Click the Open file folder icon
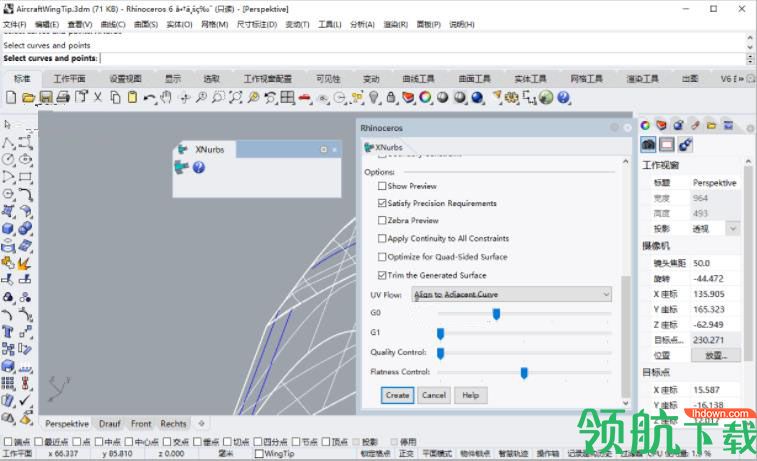 [x=28, y=98]
